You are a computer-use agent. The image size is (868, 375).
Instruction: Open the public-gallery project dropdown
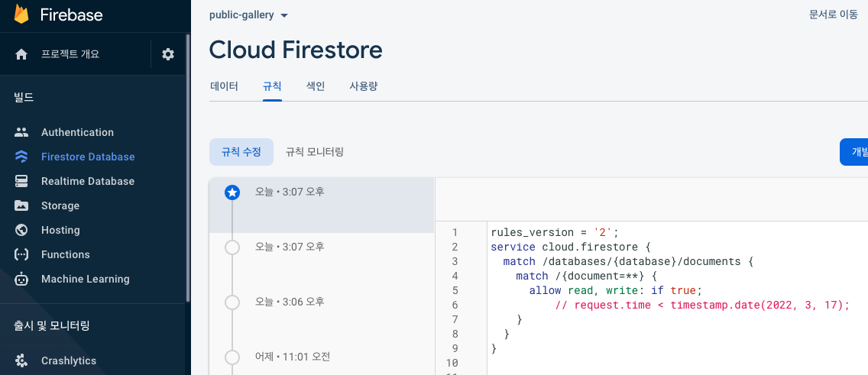[x=248, y=15]
